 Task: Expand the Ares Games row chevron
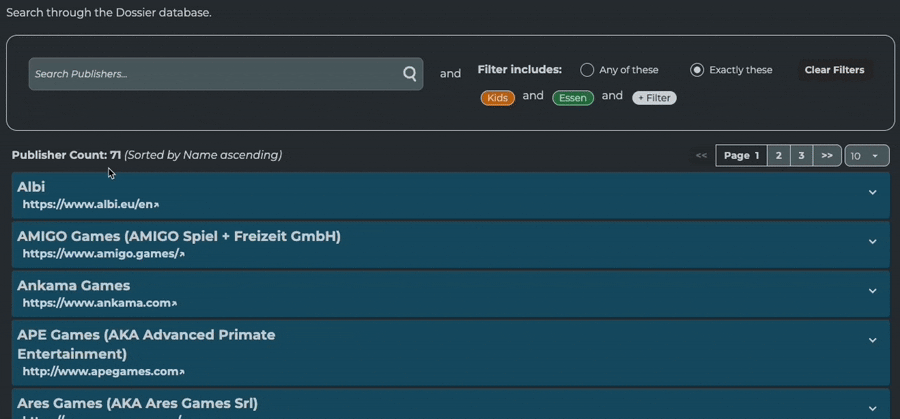tap(872, 409)
